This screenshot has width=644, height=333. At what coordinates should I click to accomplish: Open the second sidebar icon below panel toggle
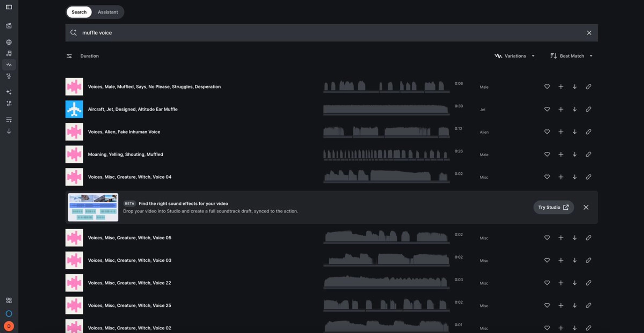point(9,26)
